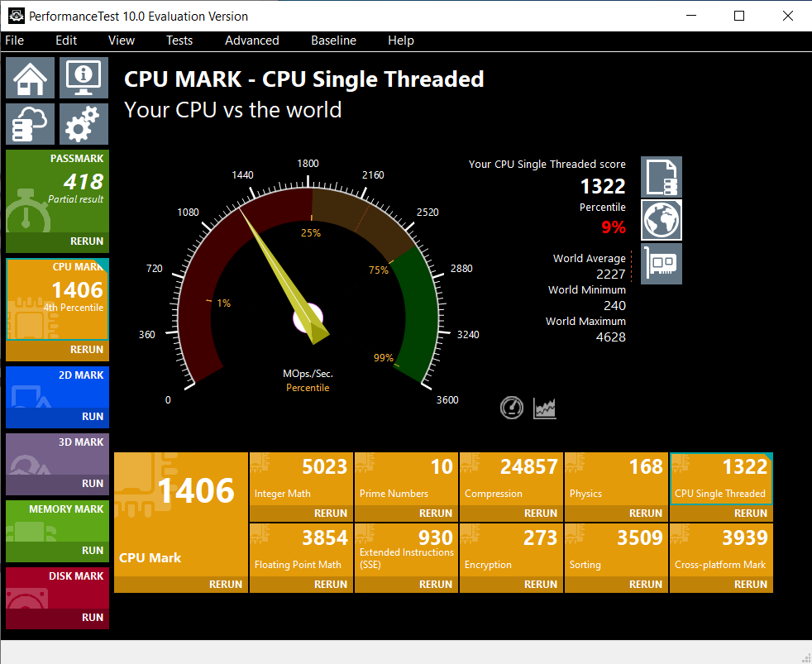The height and width of the screenshot is (664, 812).
Task: Open the Home screen icon
Action: [29, 77]
